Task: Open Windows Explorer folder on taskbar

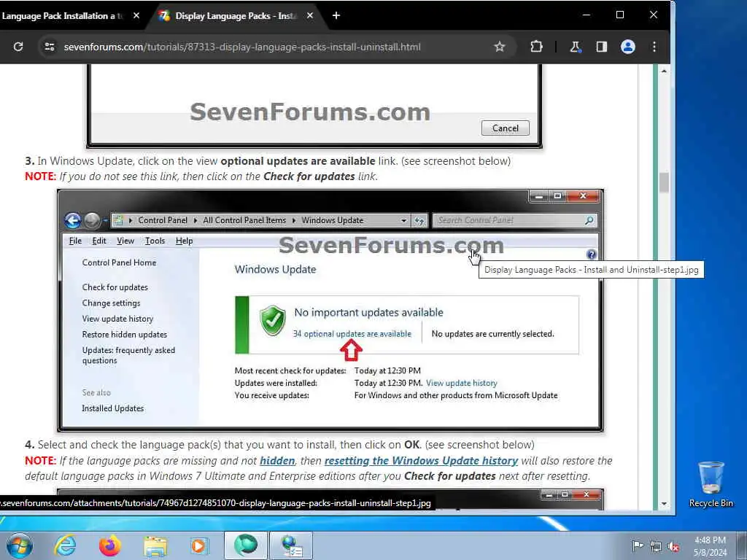Action: tap(155, 545)
